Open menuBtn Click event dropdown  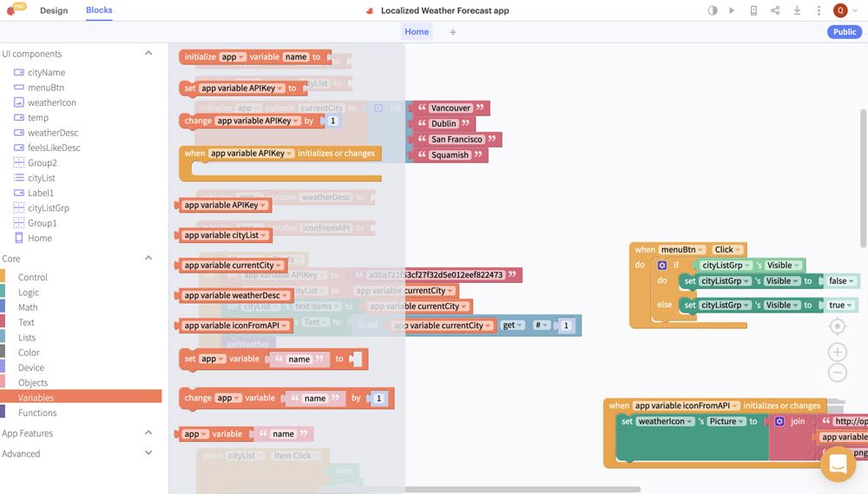point(727,250)
